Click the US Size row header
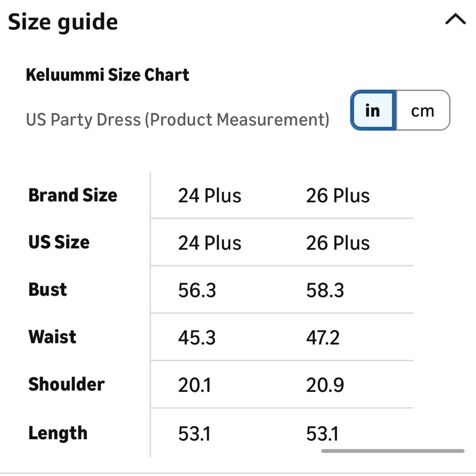 click(59, 242)
